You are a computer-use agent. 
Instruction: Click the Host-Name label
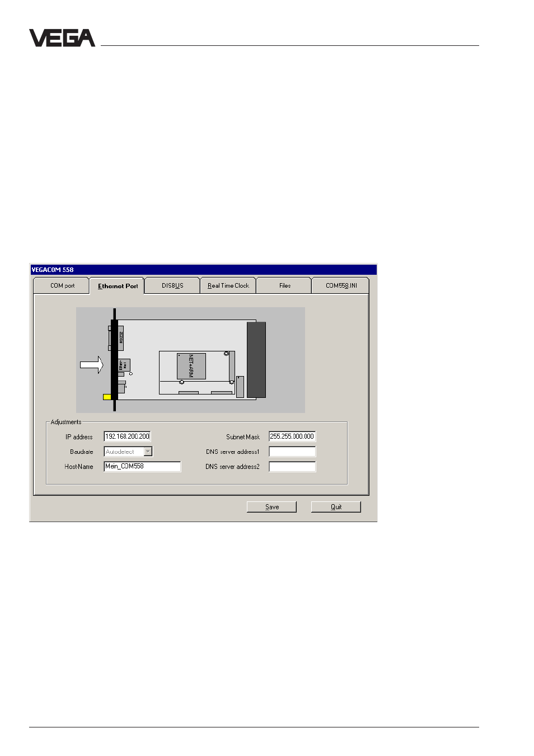click(79, 467)
